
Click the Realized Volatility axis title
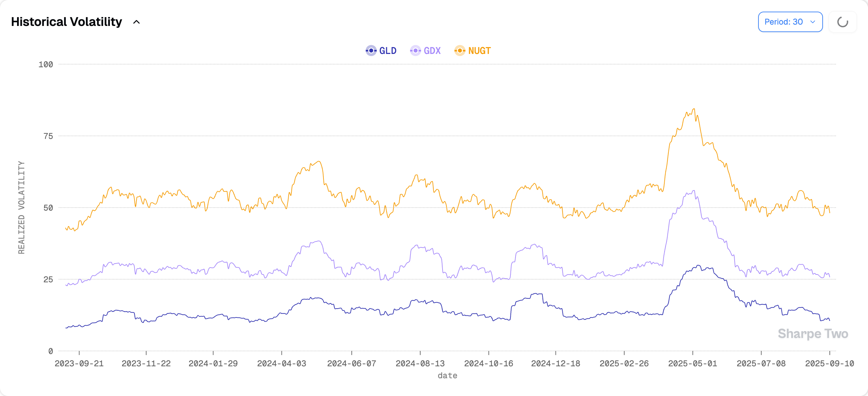click(x=21, y=208)
